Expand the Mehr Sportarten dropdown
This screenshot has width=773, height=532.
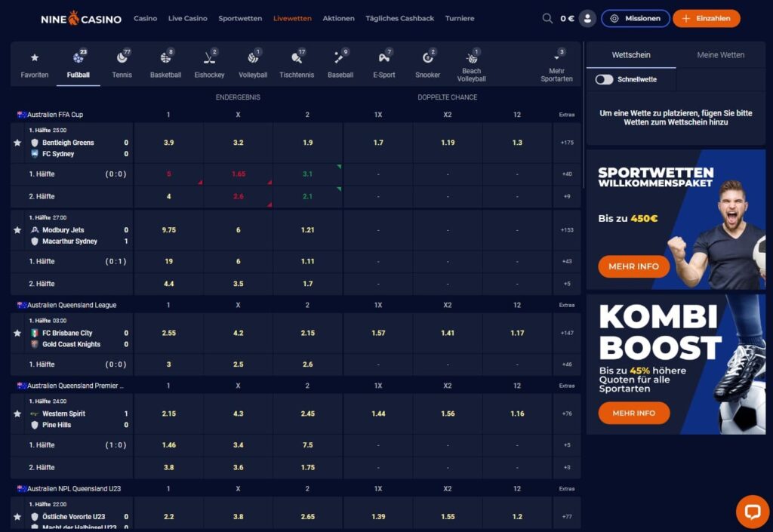point(556,65)
